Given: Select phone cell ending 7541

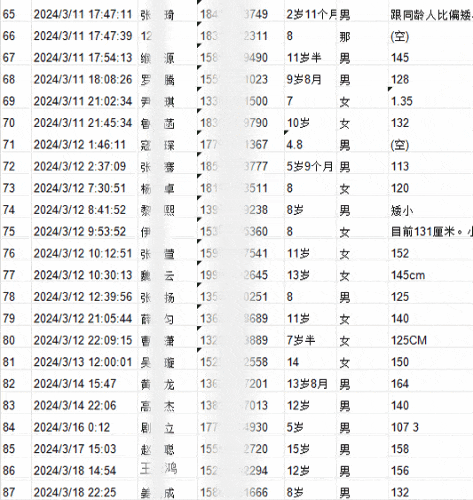Looking at the screenshot, I should click(241, 253).
